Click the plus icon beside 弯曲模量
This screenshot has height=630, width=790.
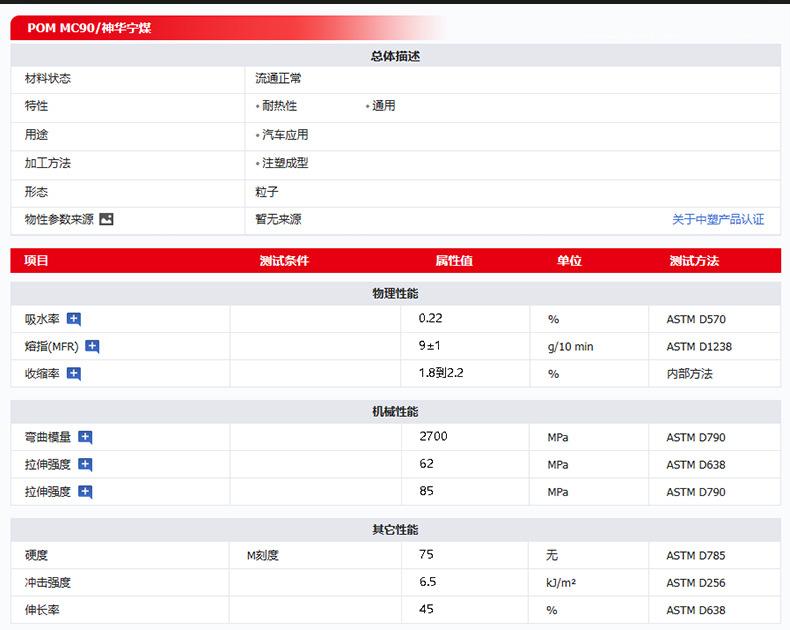point(85,437)
